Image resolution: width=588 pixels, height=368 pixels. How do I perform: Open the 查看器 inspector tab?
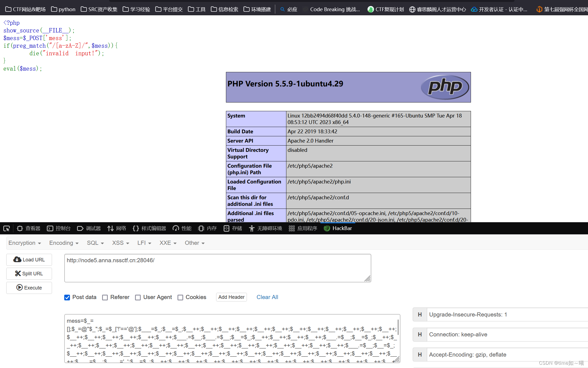point(29,228)
